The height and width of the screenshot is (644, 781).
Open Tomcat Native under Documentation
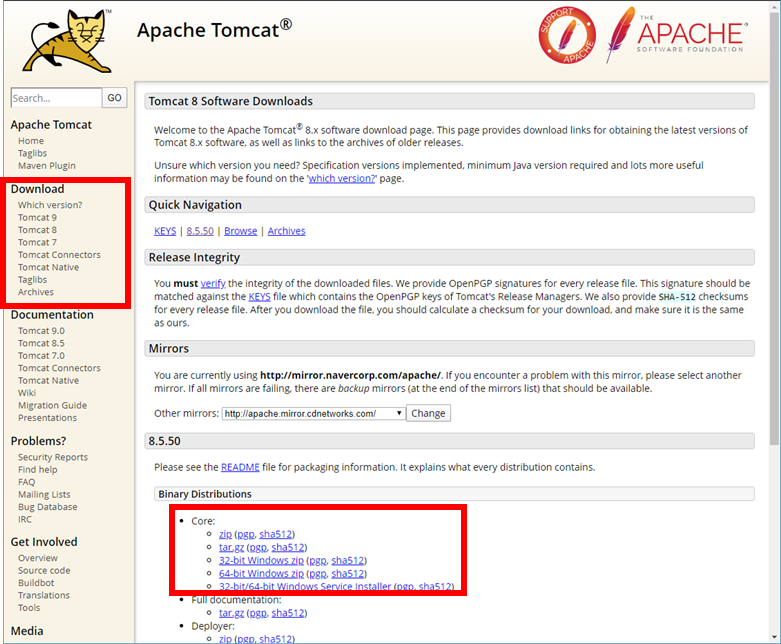(48, 381)
